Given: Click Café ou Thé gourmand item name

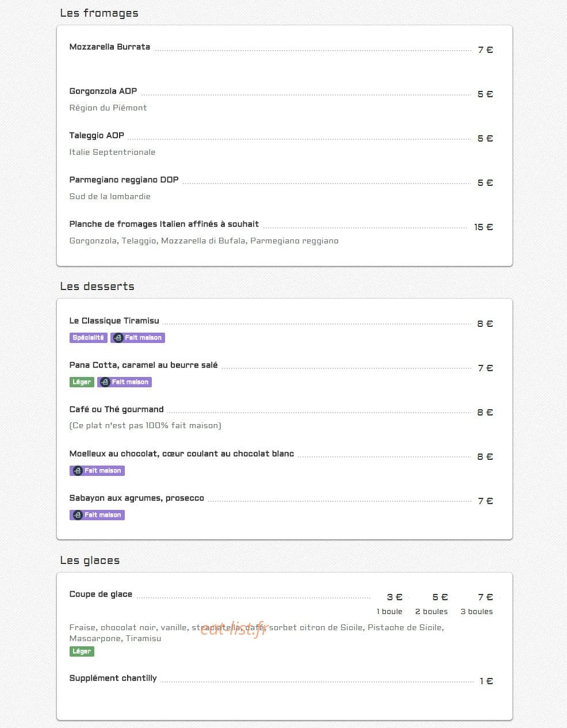Looking at the screenshot, I should [117, 409].
